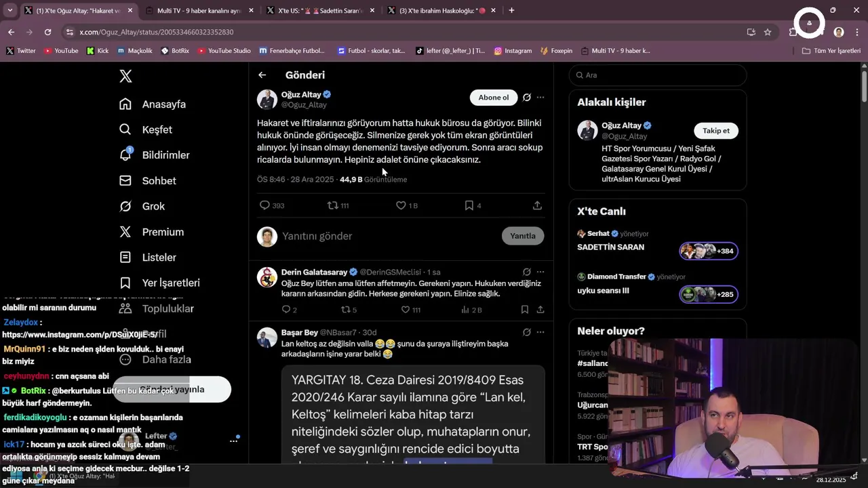This screenshot has height=488, width=868.
Task: Open Anasayfa home icon in sidebar
Action: pyautogui.click(x=125, y=104)
